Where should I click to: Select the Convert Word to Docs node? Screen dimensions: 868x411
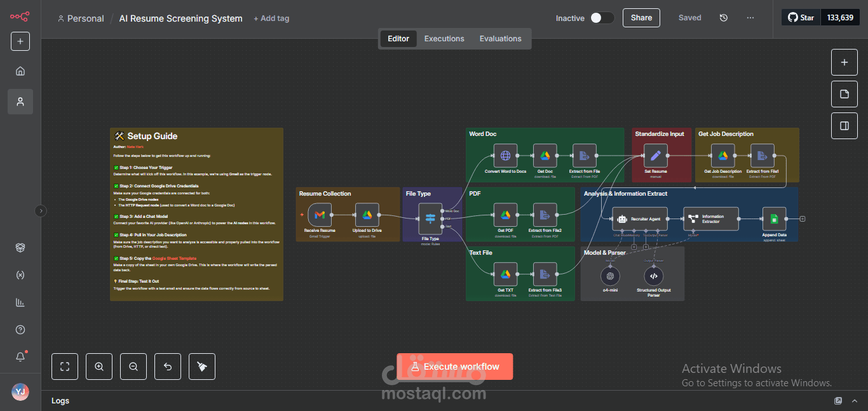coord(505,156)
